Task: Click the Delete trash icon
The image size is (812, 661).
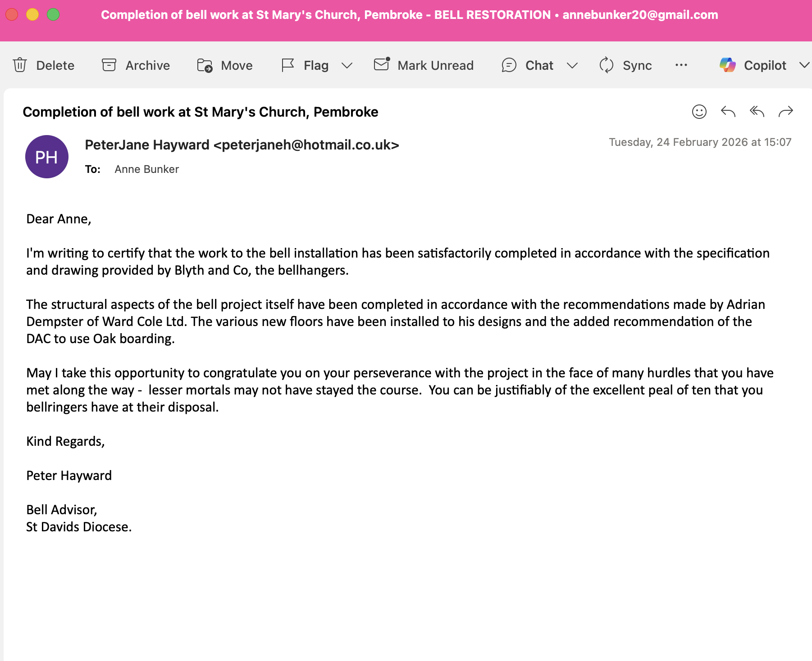Action: 20,65
